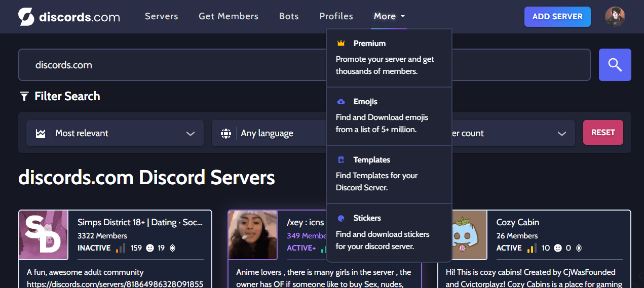644x288 pixels.
Task: Click the RESET filters button
Action: (x=603, y=133)
